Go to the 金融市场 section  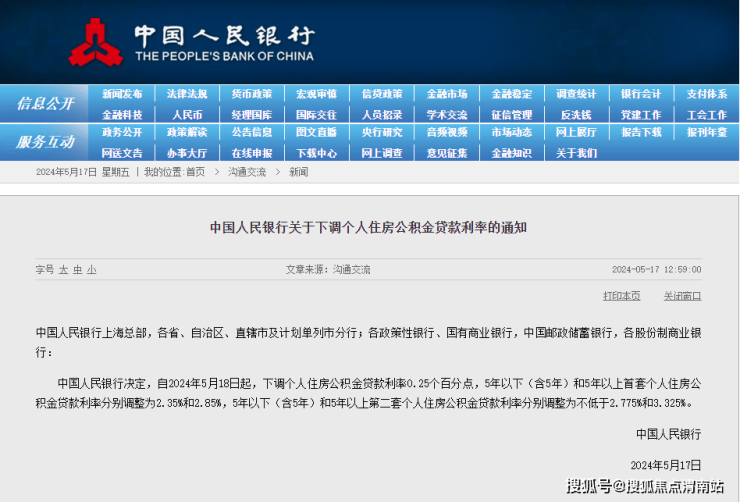pos(446,95)
